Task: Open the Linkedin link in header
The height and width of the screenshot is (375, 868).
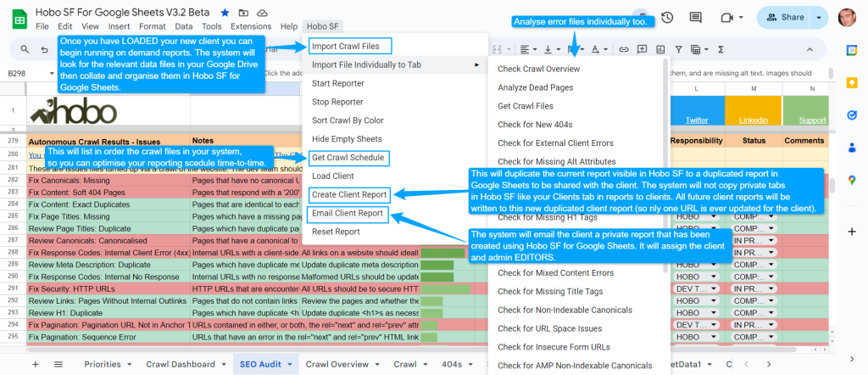Action: (x=753, y=120)
